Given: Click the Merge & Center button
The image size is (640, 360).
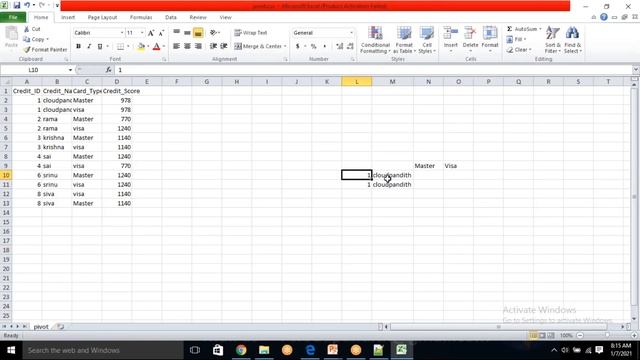Looking at the screenshot, I should [258, 47].
